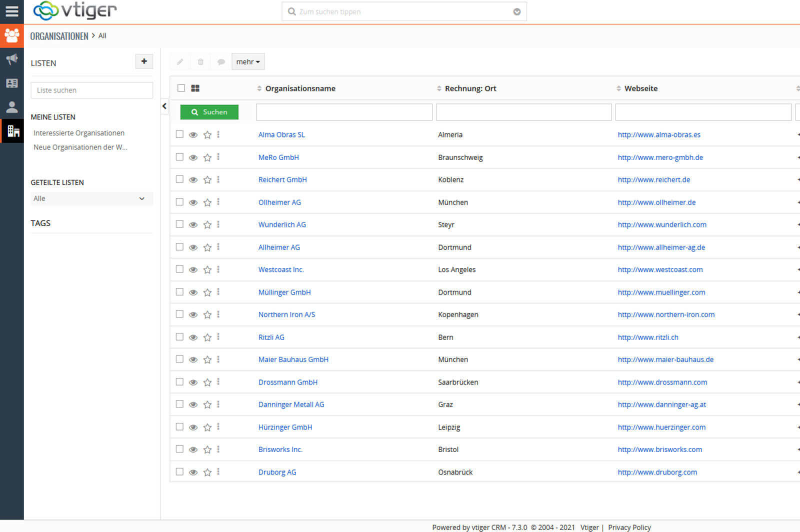
Task: Open the Alle shared lists dropdown
Action: tap(91, 198)
